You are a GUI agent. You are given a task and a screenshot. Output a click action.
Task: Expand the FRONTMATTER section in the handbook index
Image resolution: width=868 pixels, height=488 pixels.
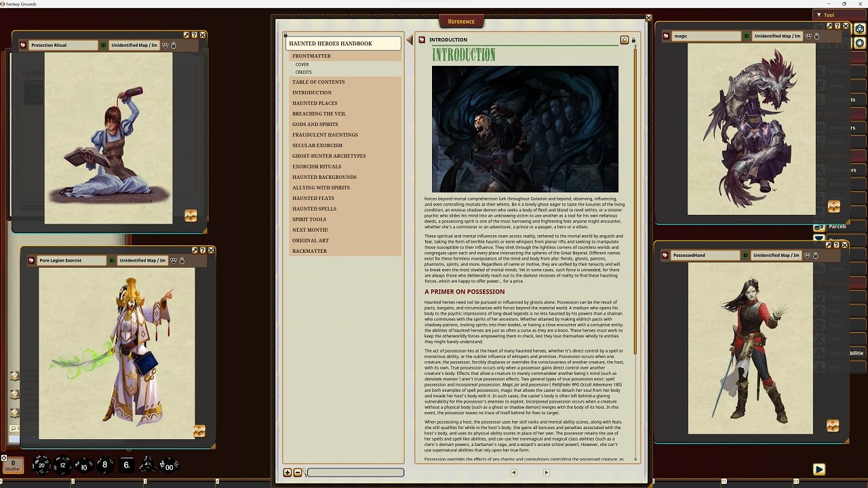coord(312,55)
